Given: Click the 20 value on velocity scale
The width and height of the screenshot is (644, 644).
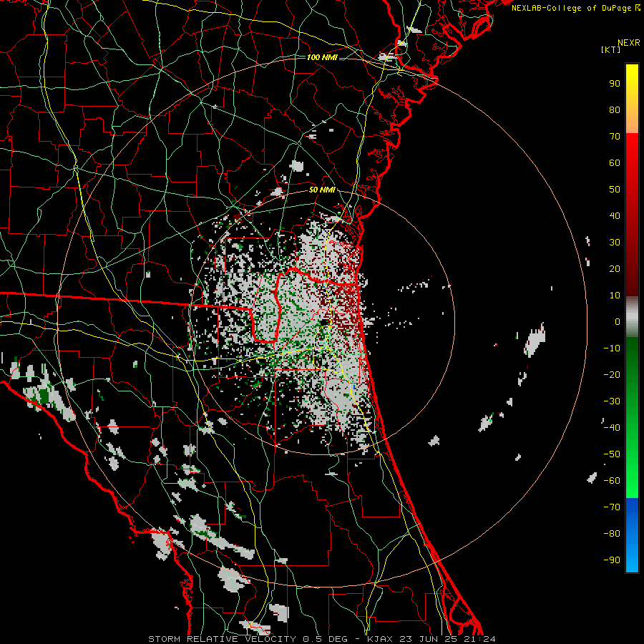Looking at the screenshot, I should [x=615, y=269].
